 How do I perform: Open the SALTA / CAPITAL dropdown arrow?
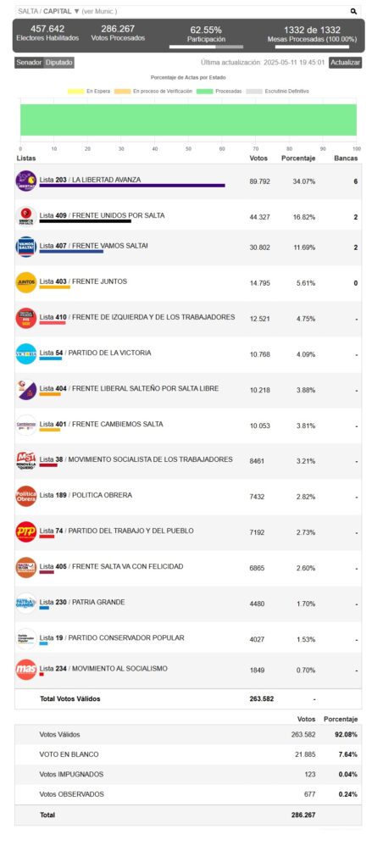pyautogui.click(x=77, y=12)
